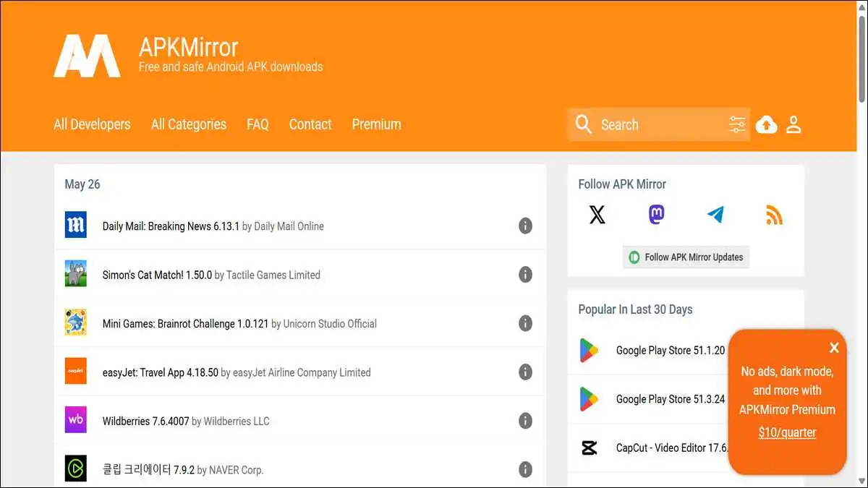Click 'by Tactile Games Limited' developer text
The width and height of the screenshot is (868, 488).
click(268, 275)
